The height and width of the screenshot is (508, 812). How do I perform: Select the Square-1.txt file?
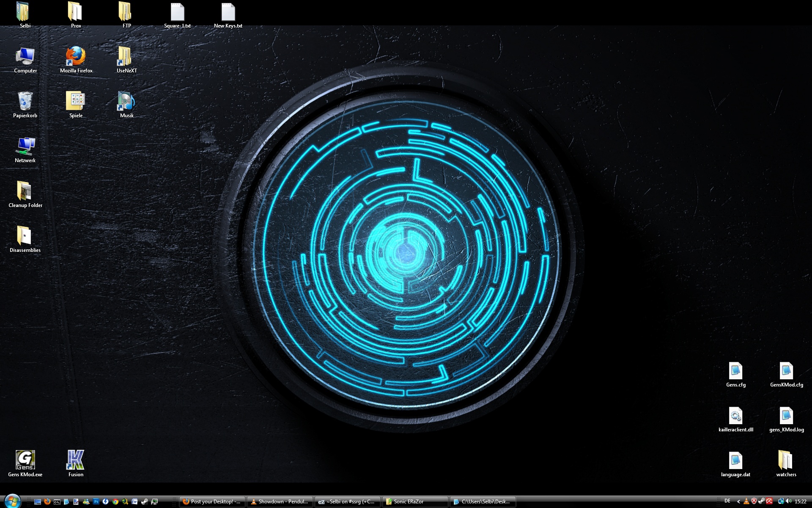(x=177, y=15)
